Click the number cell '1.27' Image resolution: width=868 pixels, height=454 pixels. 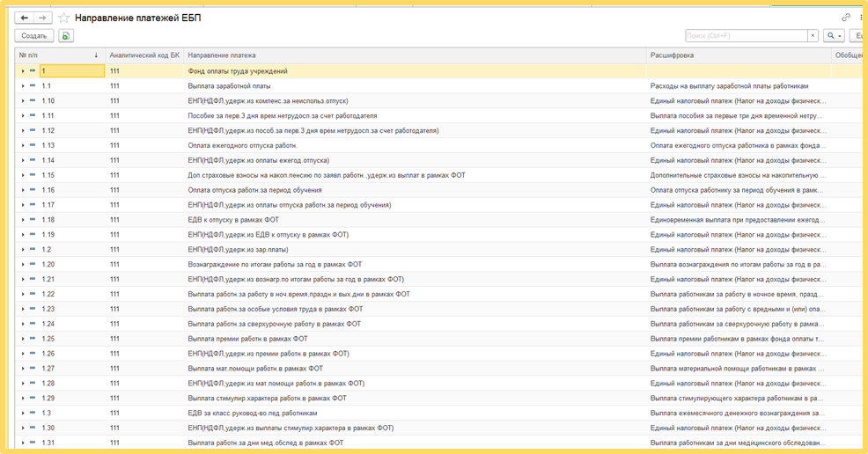48,369
